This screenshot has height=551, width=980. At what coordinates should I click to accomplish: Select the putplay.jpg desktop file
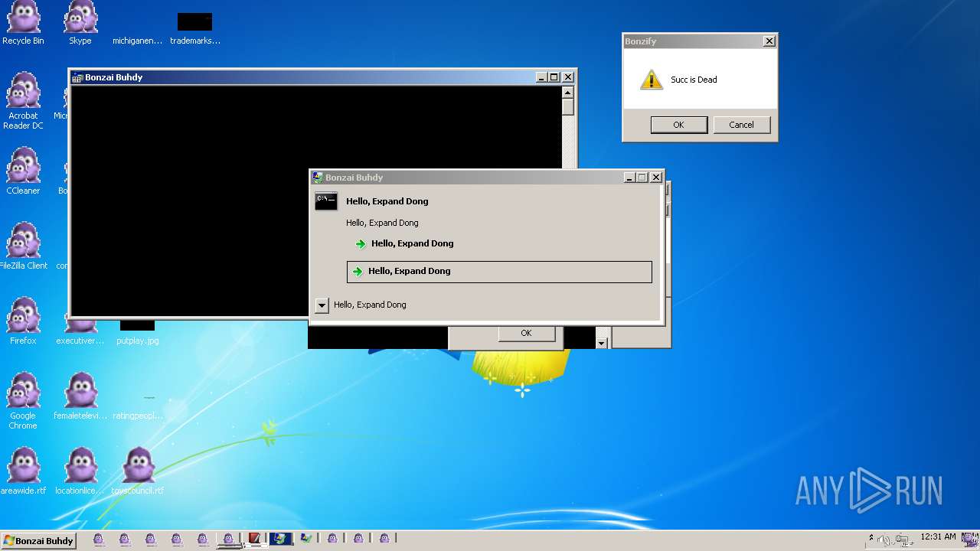point(138,334)
